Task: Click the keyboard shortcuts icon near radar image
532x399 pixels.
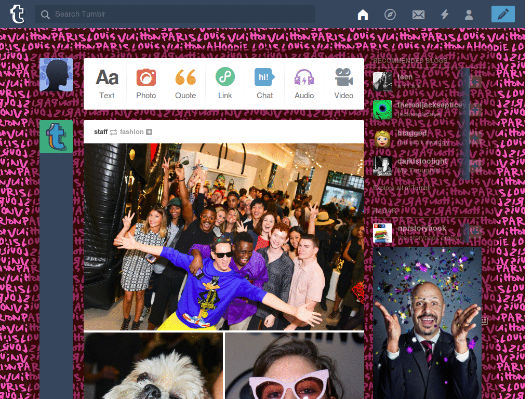Action: [485, 320]
